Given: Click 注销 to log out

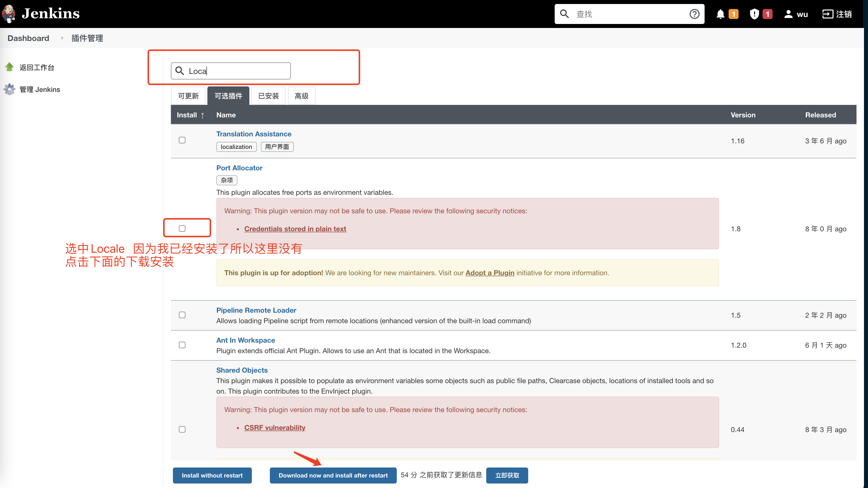Looking at the screenshot, I should coord(844,14).
